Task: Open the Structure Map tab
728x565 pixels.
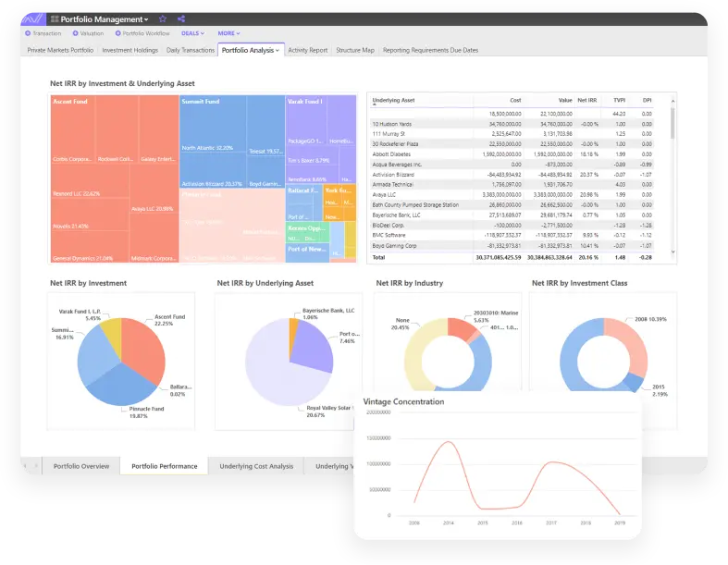Action: (355, 50)
